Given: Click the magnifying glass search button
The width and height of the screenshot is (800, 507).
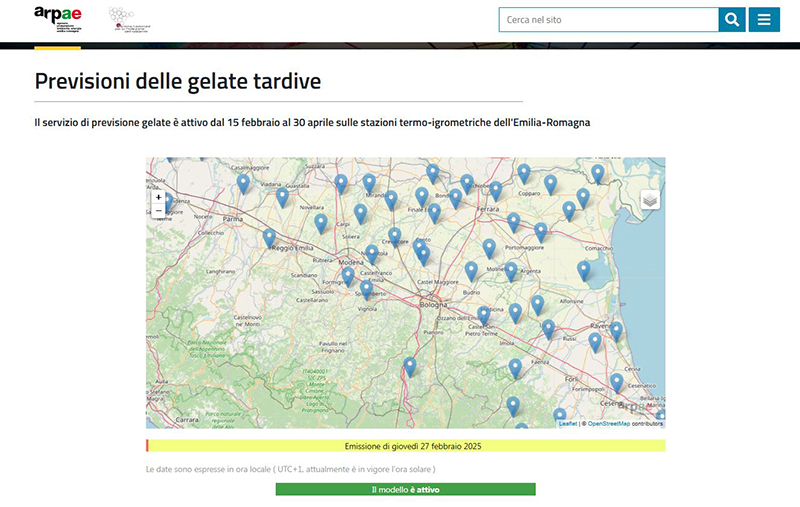Looking at the screenshot, I should pos(732,19).
